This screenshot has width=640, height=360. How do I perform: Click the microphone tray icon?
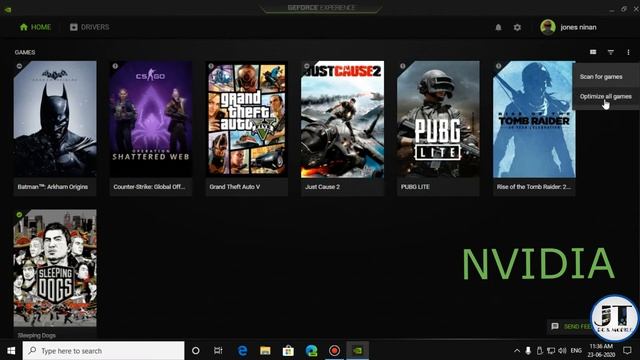click(528, 351)
